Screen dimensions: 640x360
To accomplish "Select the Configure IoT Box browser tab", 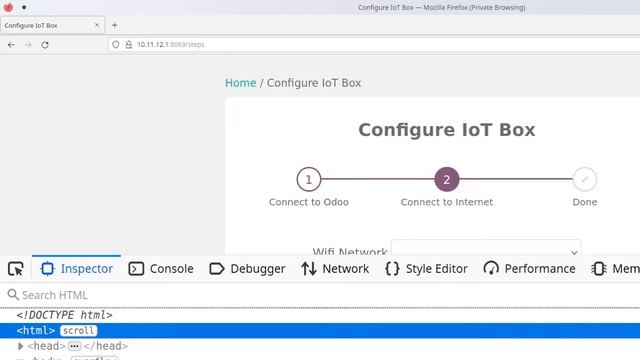I will 52,25.
